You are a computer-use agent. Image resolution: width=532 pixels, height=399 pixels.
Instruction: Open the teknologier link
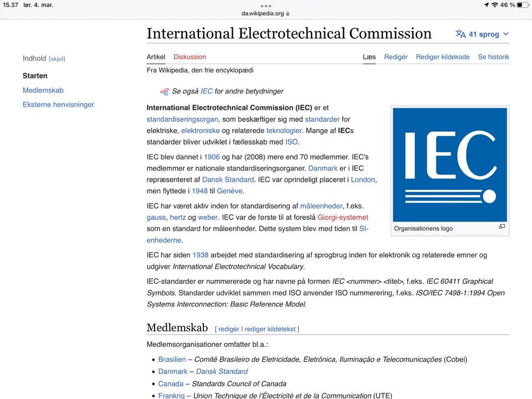coord(284,131)
